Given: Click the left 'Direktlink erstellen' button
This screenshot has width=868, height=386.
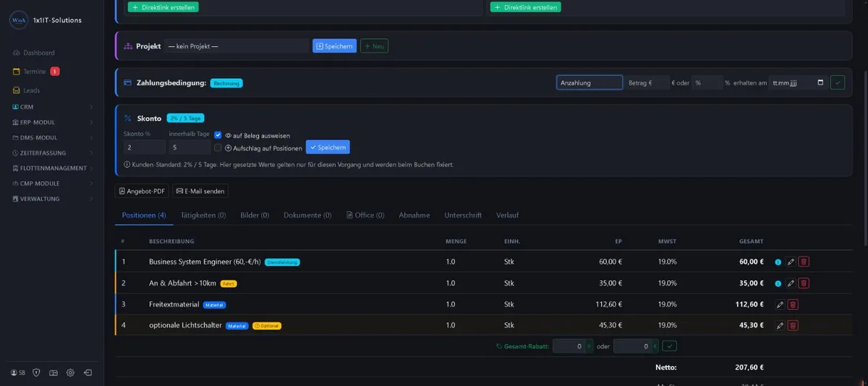Looking at the screenshot, I should tap(163, 7).
